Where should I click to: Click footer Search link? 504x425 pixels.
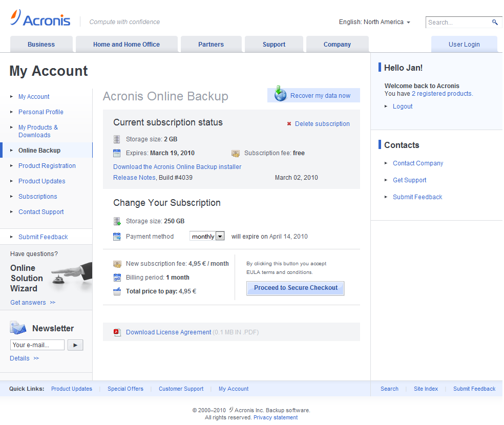390,389
